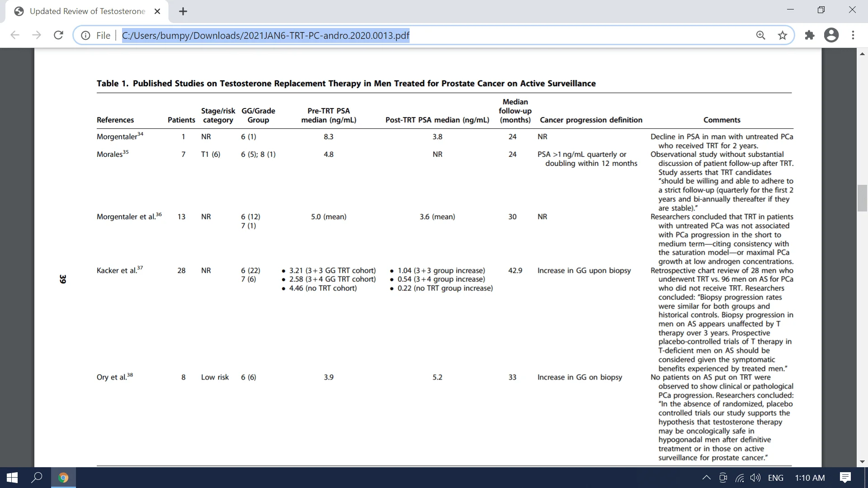The width and height of the screenshot is (868, 488).
Task: Click the scrollbar up arrow
Action: pos(862,53)
